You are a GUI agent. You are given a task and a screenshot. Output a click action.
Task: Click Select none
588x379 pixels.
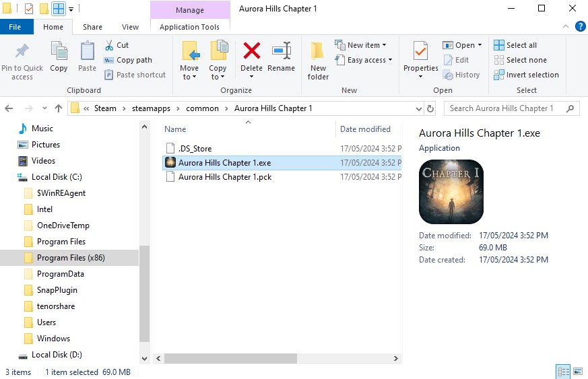(520, 60)
